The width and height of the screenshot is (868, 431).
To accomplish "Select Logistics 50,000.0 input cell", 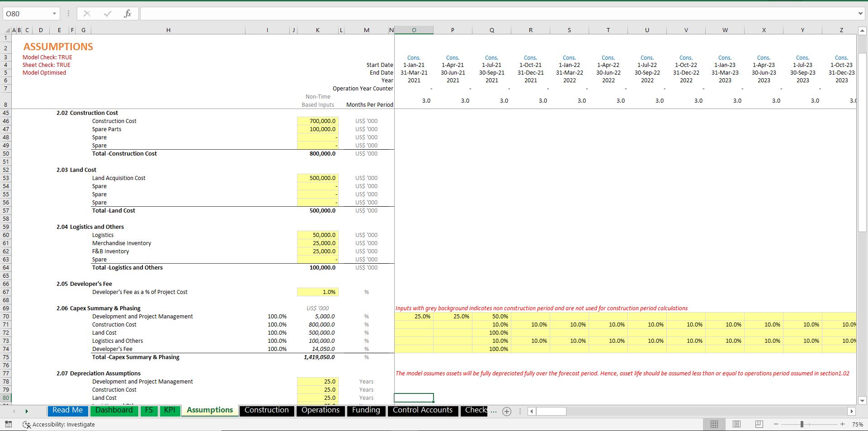I will 318,235.
